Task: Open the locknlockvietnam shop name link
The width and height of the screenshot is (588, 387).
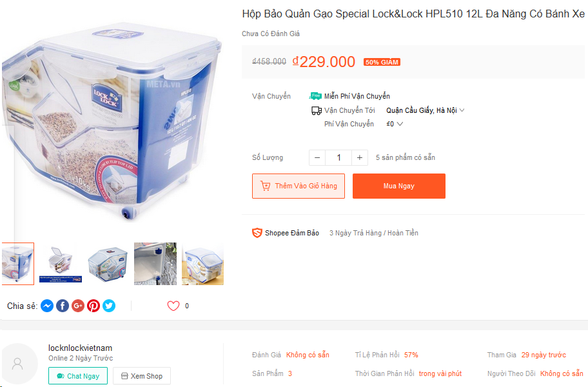Action: (x=81, y=348)
